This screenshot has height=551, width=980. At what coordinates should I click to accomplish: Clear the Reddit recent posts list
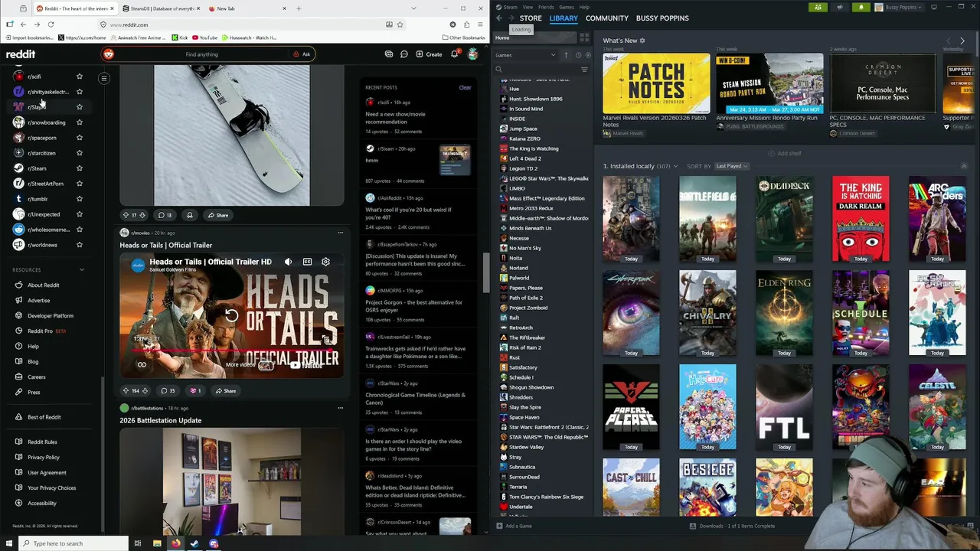coord(465,87)
